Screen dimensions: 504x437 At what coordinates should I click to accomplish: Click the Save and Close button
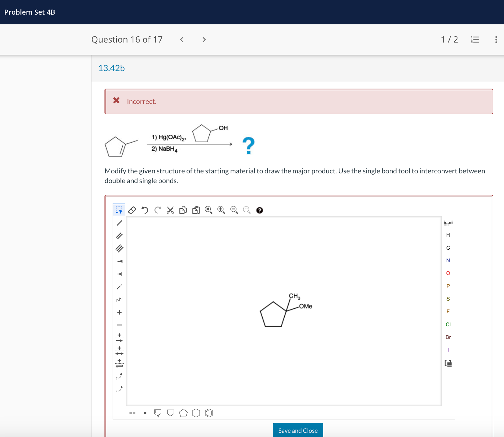[298, 430]
